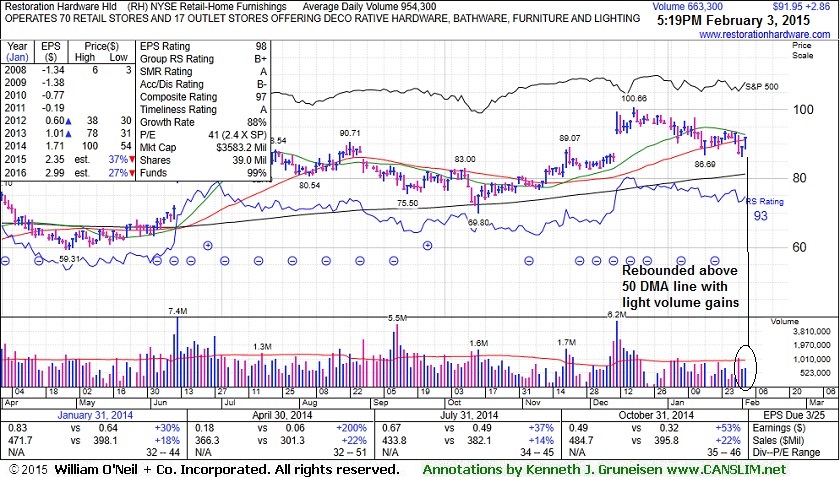This screenshot has width=840, height=477.
Task: Click circled plus marker beneath the ratings table
Action: 208,245
